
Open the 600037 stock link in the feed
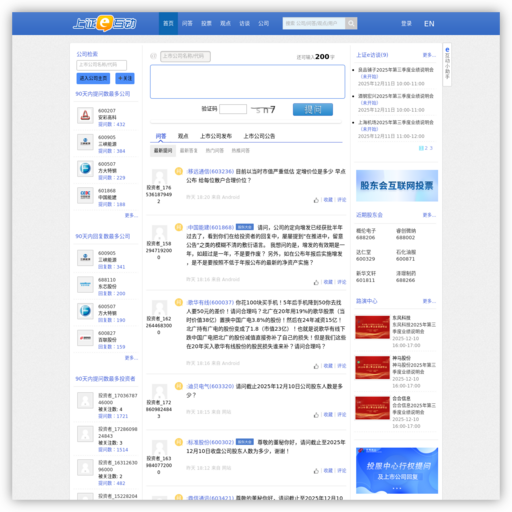(210, 303)
